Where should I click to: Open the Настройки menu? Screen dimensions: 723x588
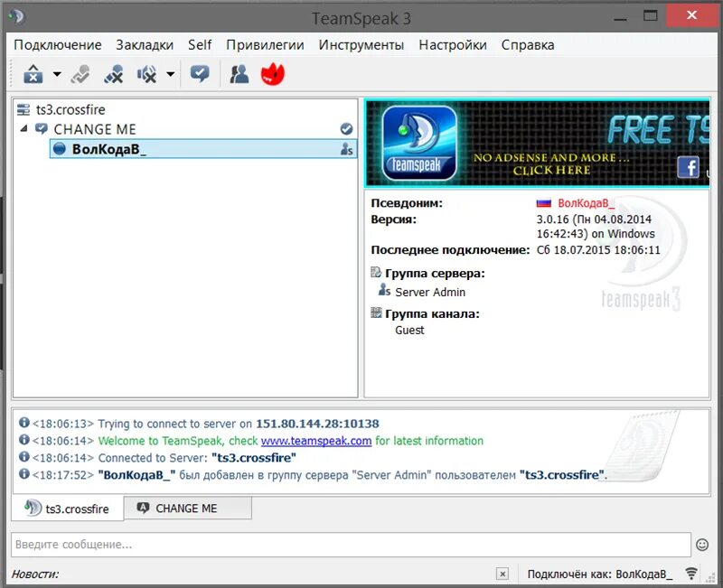point(453,44)
